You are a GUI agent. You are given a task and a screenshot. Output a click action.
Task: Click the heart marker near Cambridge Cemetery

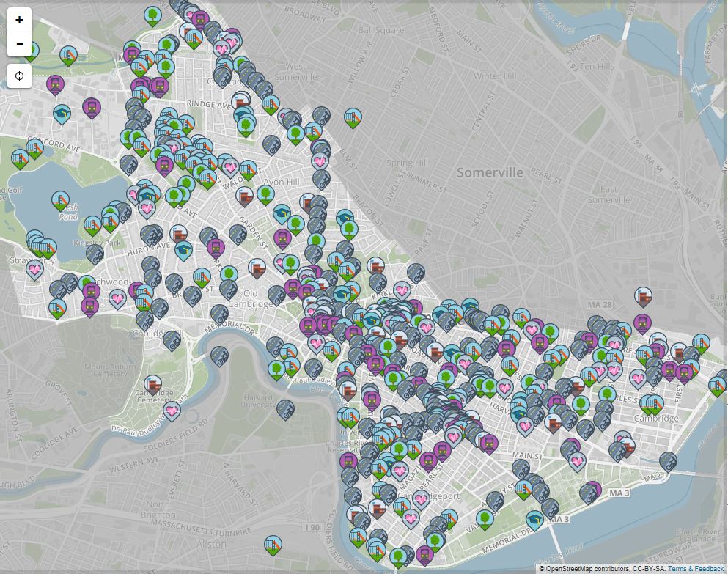172,411
